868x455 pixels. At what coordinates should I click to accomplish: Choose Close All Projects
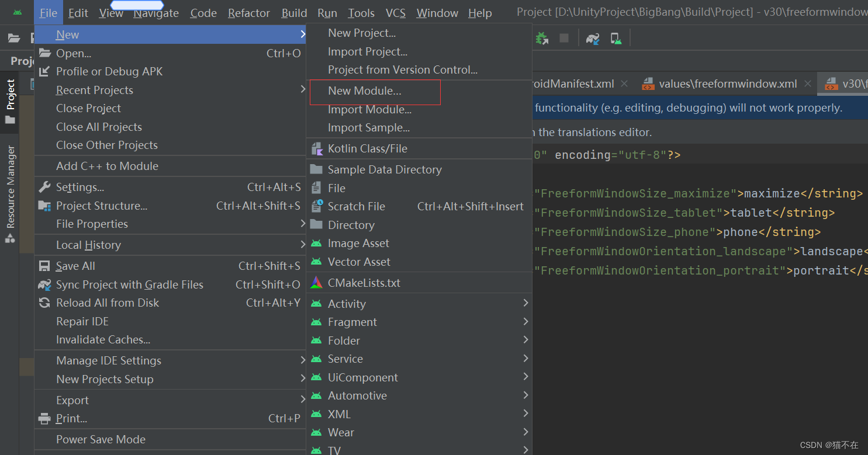[x=171, y=127]
